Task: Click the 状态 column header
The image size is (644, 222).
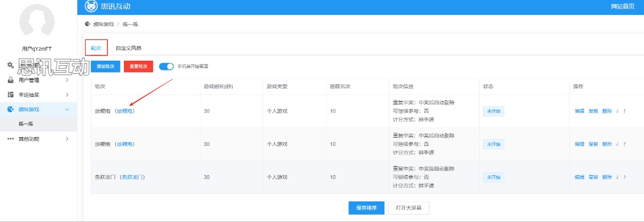Action: tap(488, 87)
